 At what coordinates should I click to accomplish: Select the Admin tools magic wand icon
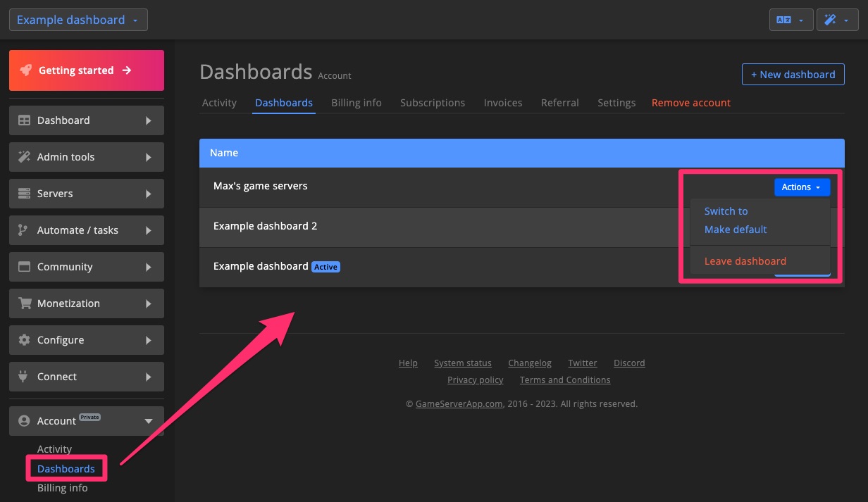23,157
